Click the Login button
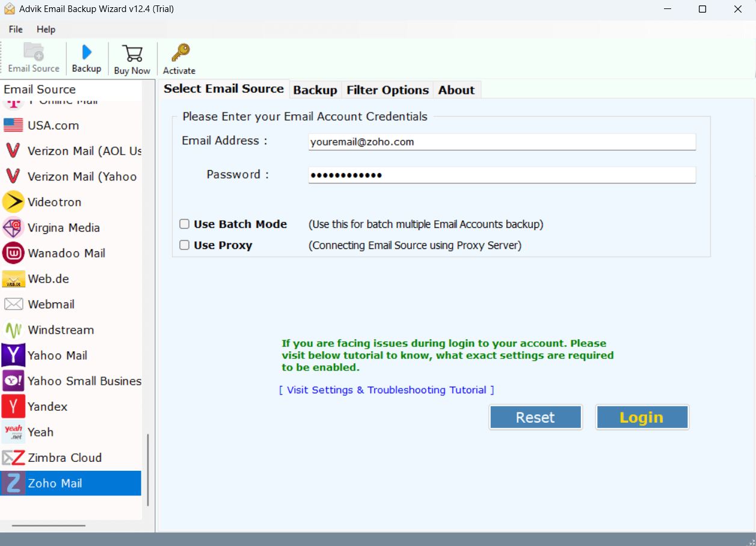Screen dimensions: 756x546 coord(642,417)
